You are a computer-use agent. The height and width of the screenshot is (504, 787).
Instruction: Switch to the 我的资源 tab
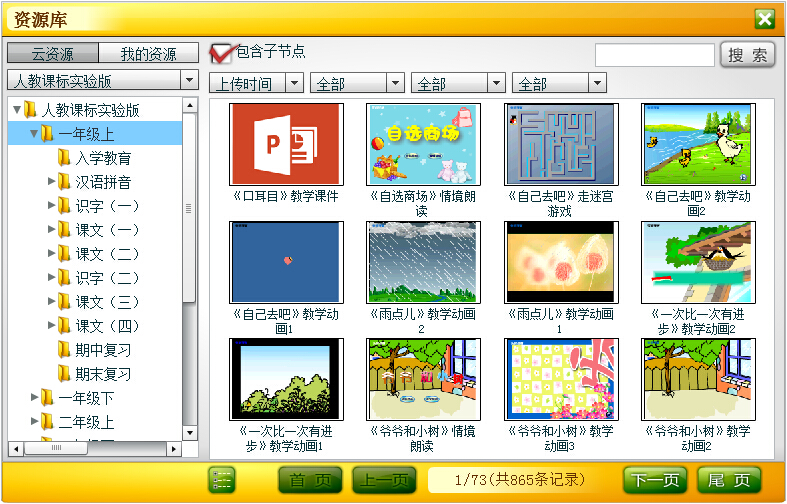coord(148,54)
